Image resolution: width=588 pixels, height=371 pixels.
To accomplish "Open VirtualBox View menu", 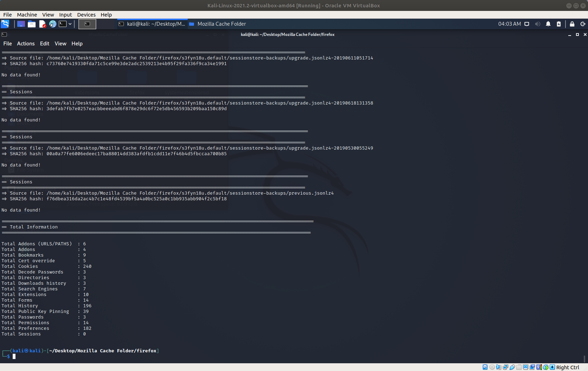I will click(48, 15).
